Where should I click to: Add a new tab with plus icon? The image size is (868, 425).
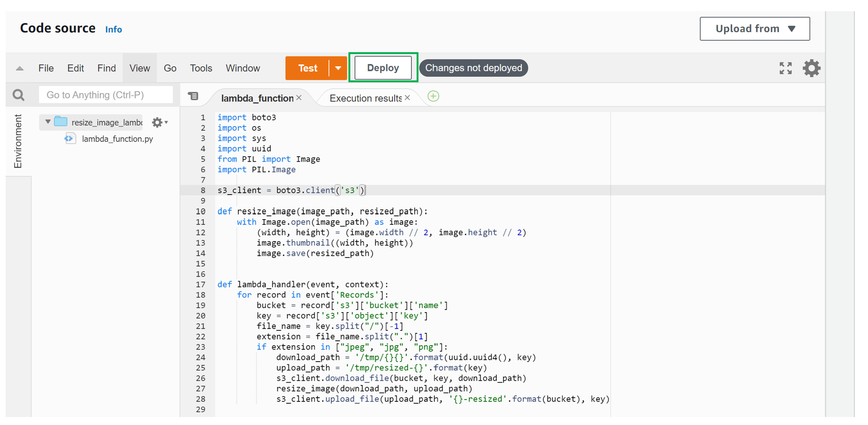pyautogui.click(x=433, y=96)
